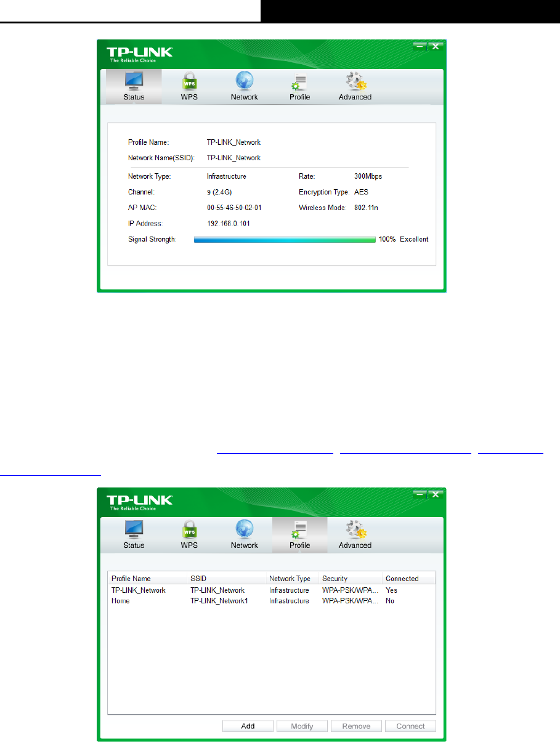Image resolution: width=560 pixels, height=742 pixels.
Task: Minimize the upper TP-LINK window
Action: [x=420, y=46]
